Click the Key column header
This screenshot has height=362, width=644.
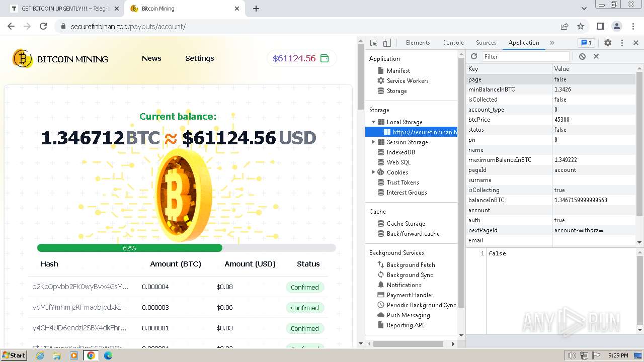click(509, 69)
